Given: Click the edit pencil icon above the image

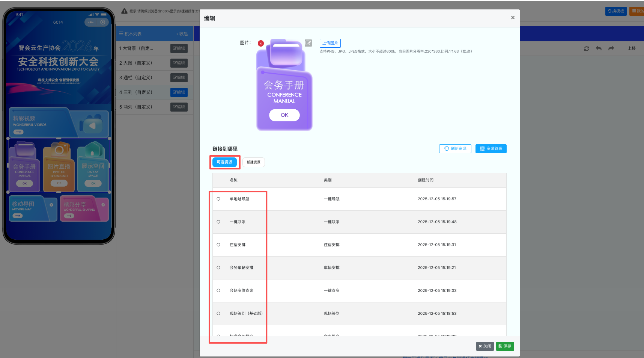Looking at the screenshot, I should click(308, 43).
